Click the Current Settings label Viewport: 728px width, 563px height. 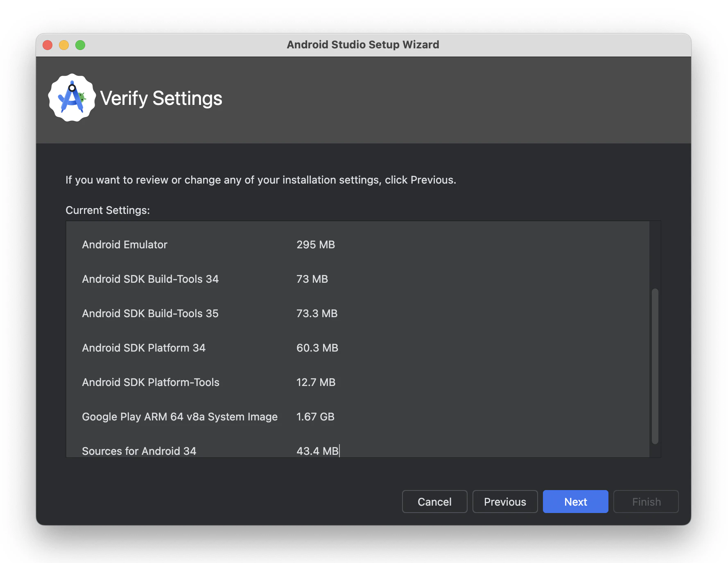click(x=108, y=210)
